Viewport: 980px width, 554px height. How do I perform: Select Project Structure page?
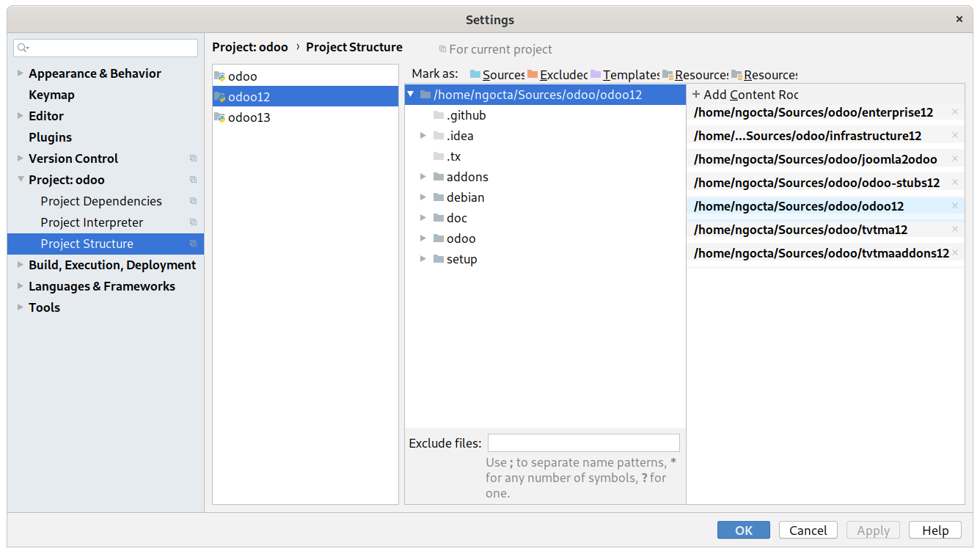[106, 244]
